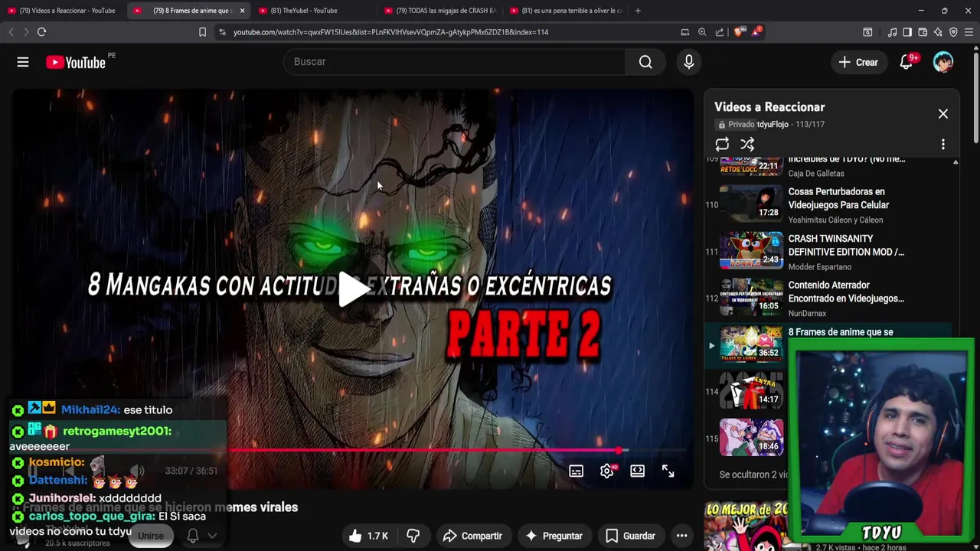This screenshot has height=551, width=980.
Task: Bookmark this page
Action: (x=202, y=32)
